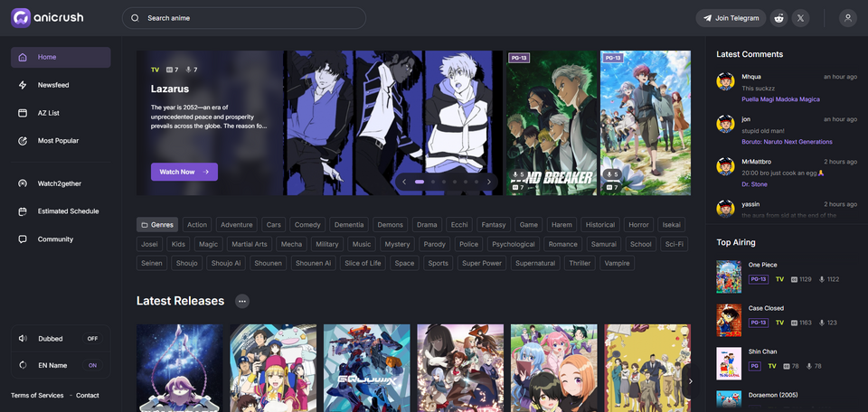Open the Wind Breaker poster
The image size is (868, 412).
552,123
